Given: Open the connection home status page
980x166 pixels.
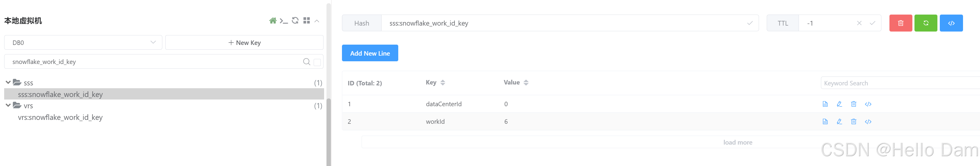Looking at the screenshot, I should click(x=273, y=21).
